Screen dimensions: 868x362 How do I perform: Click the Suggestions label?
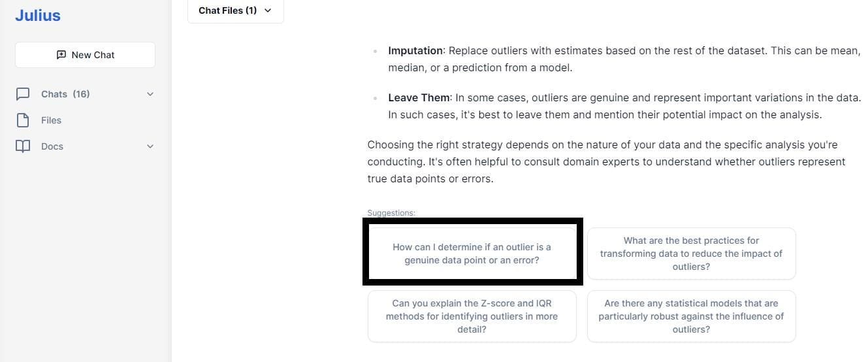pos(391,213)
